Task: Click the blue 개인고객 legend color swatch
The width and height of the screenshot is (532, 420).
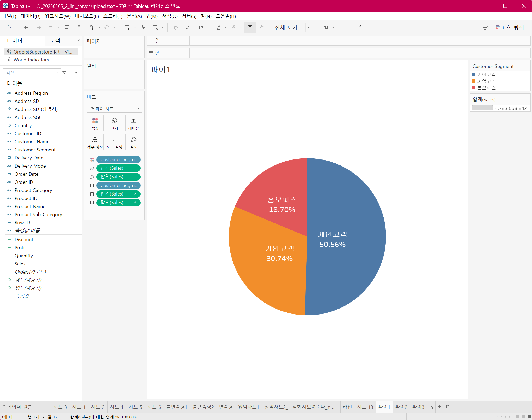Action: pos(473,75)
